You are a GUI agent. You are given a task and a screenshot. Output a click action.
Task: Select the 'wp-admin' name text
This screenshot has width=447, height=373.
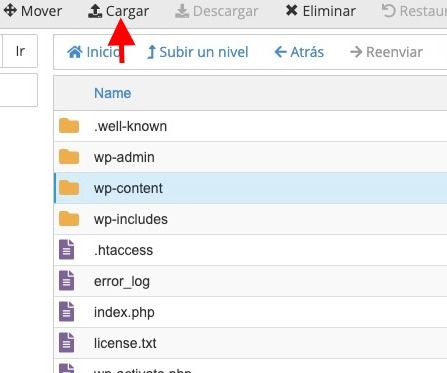coord(124,157)
